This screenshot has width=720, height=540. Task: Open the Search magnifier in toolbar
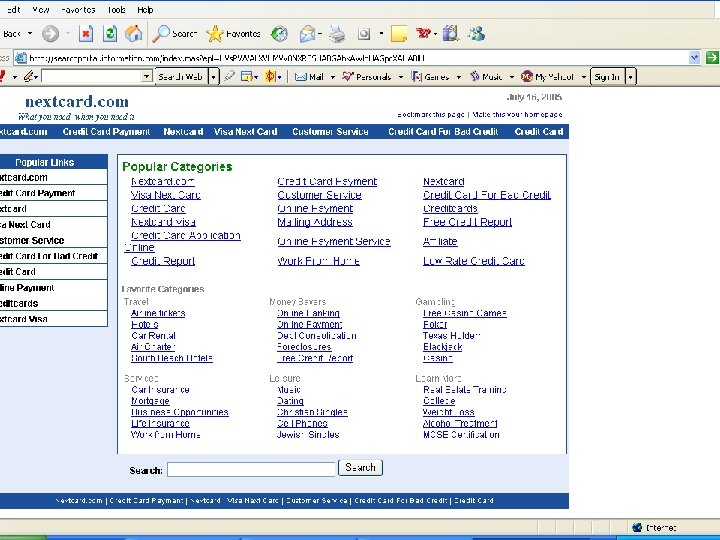point(174,34)
